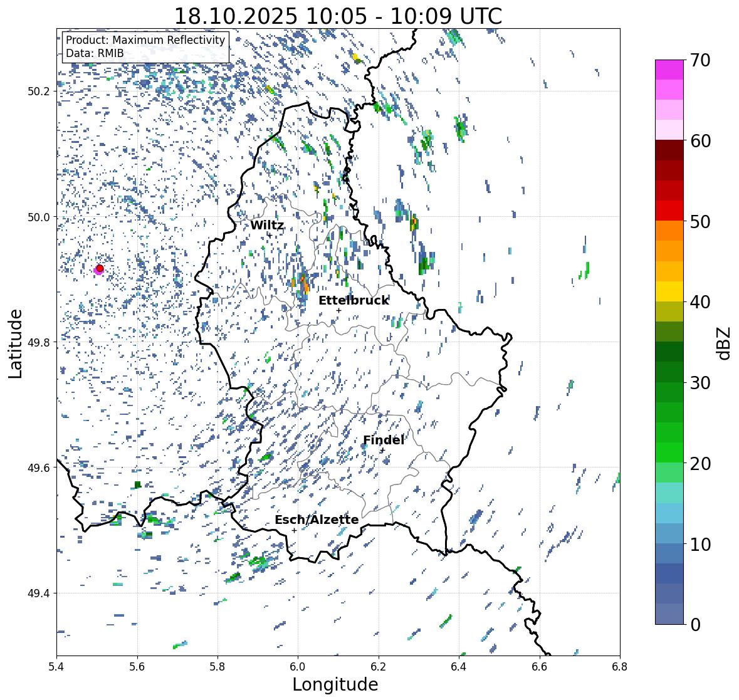Viewport: 739px width, 700px height.
Task: Click the latitude tick label 49.8
Action: coord(39,342)
